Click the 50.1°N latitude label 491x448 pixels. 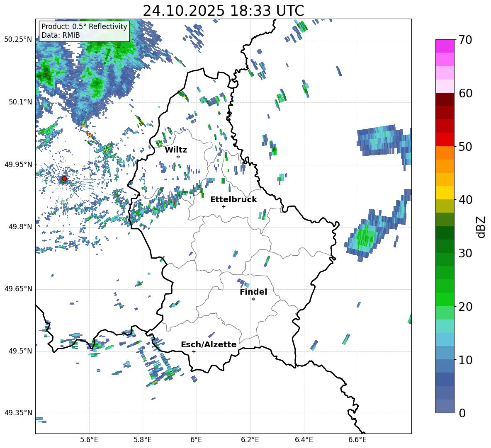point(20,102)
